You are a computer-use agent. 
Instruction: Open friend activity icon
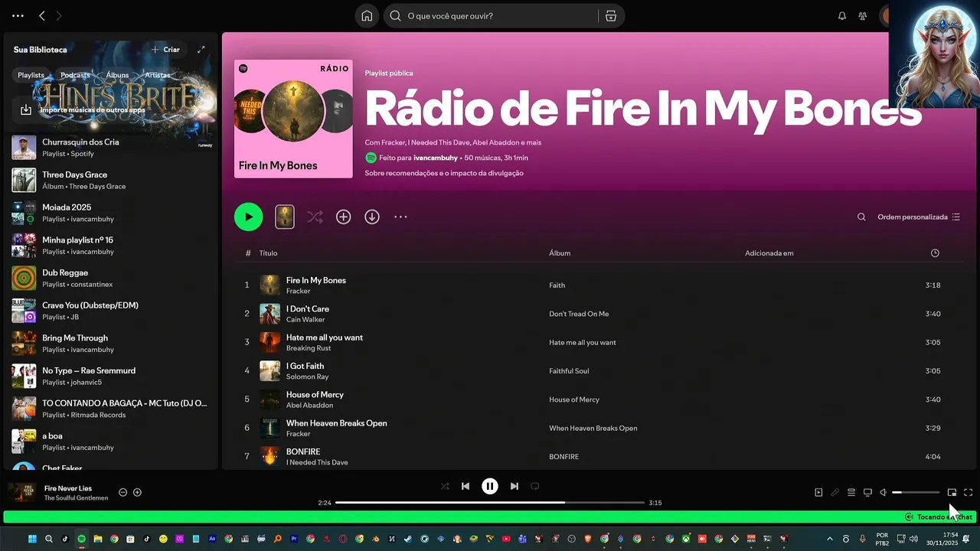pyautogui.click(x=863, y=16)
